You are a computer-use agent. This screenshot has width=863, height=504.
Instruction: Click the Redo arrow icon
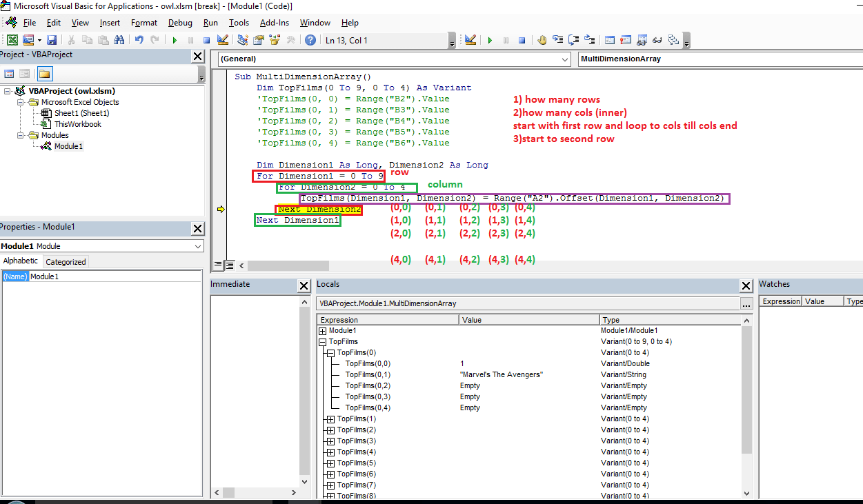[155, 40]
